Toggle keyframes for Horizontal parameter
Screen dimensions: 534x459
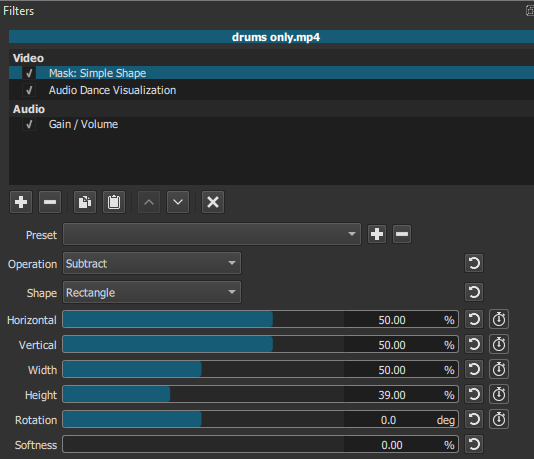click(499, 319)
